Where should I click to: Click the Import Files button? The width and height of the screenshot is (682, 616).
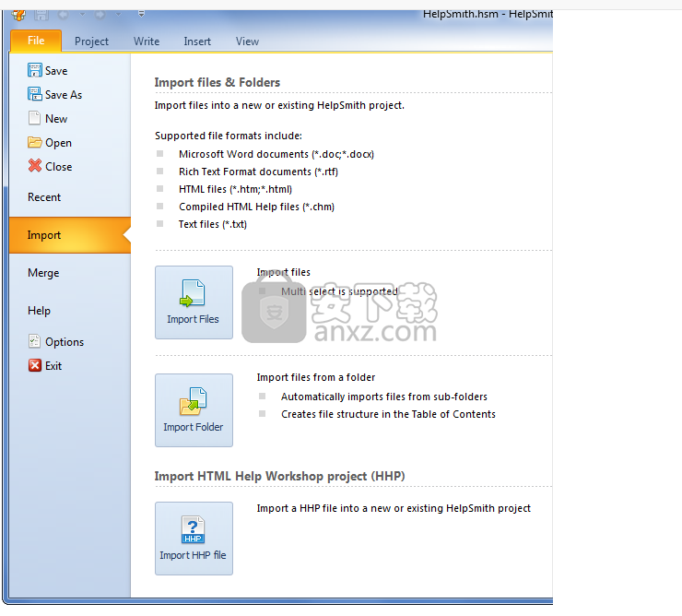[x=194, y=302]
